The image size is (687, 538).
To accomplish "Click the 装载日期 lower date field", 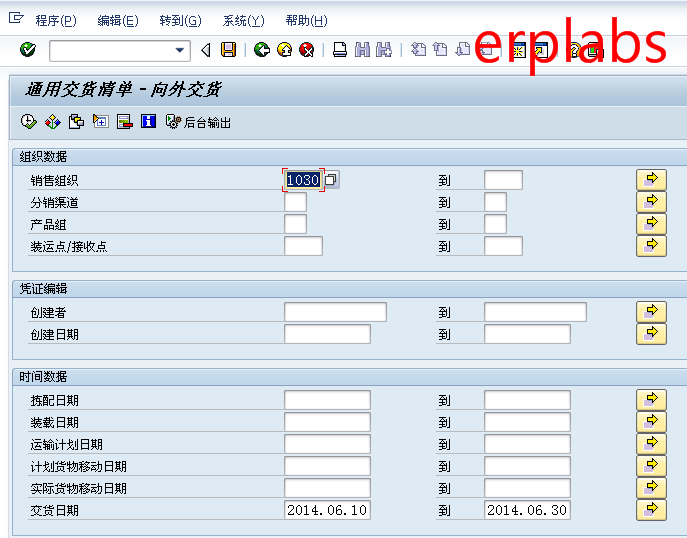I will tap(327, 422).
